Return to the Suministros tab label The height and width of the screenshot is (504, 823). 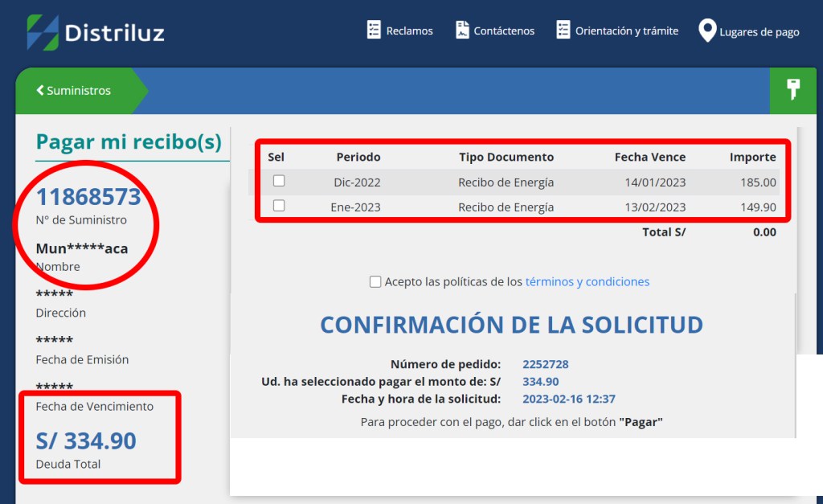(79, 91)
